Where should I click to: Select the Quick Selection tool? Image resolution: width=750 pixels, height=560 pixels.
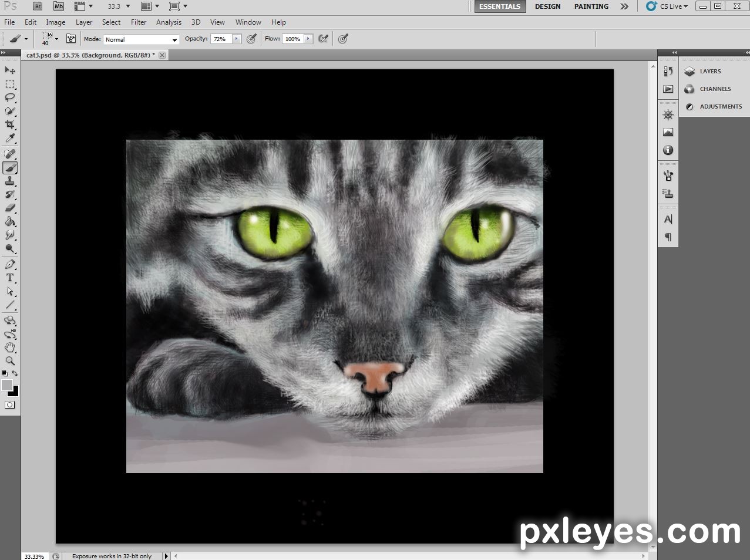click(10, 111)
